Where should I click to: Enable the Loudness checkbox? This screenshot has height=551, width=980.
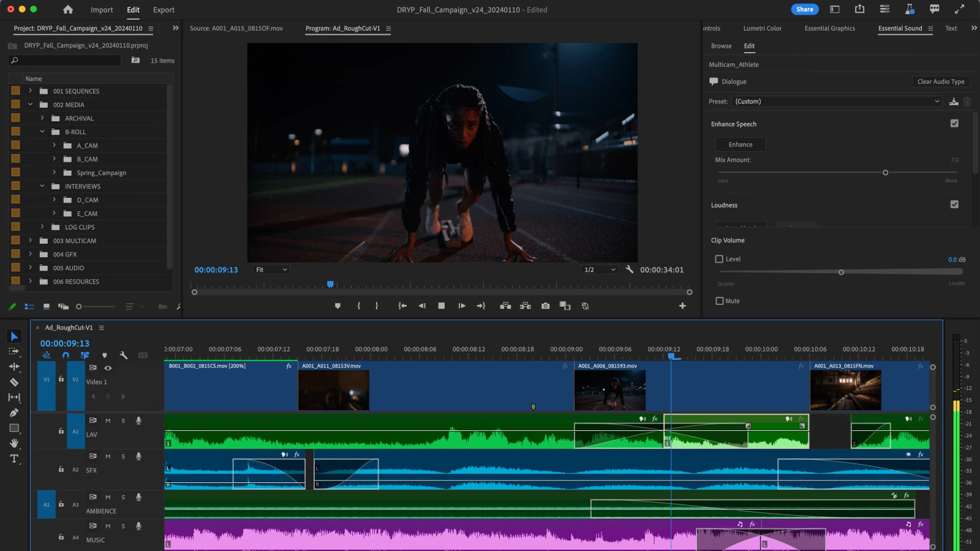coord(954,204)
